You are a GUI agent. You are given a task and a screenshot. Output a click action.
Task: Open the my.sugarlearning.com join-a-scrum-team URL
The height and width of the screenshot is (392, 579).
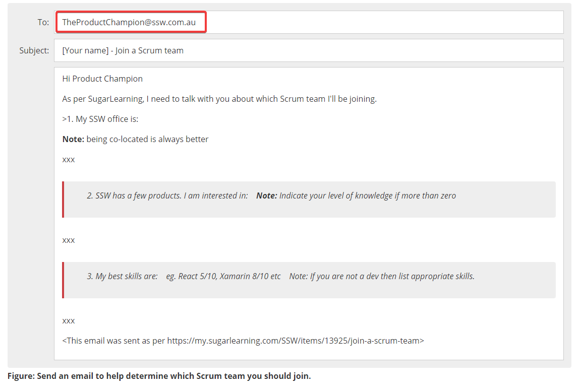pos(294,341)
